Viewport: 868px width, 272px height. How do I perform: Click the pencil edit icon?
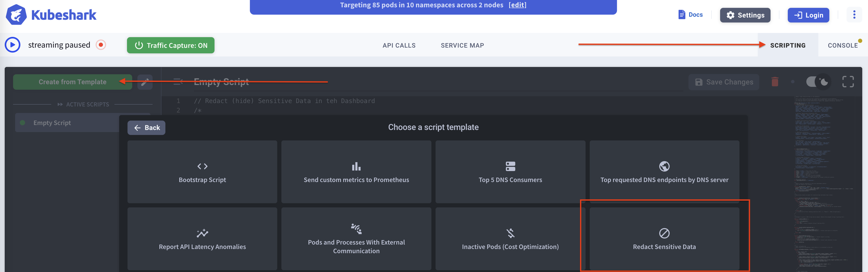(145, 82)
